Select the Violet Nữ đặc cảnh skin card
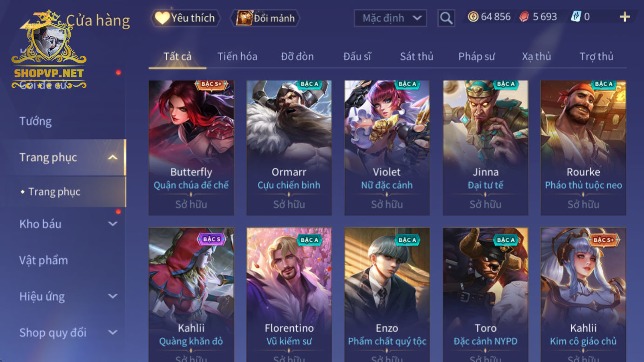 pos(387,148)
